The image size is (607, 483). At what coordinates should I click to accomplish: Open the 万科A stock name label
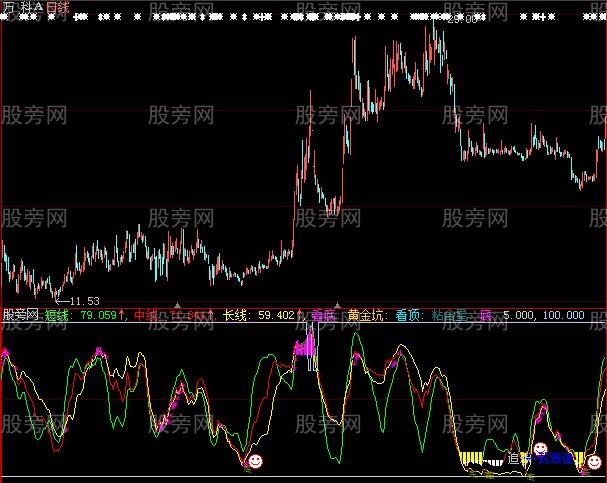click(24, 8)
